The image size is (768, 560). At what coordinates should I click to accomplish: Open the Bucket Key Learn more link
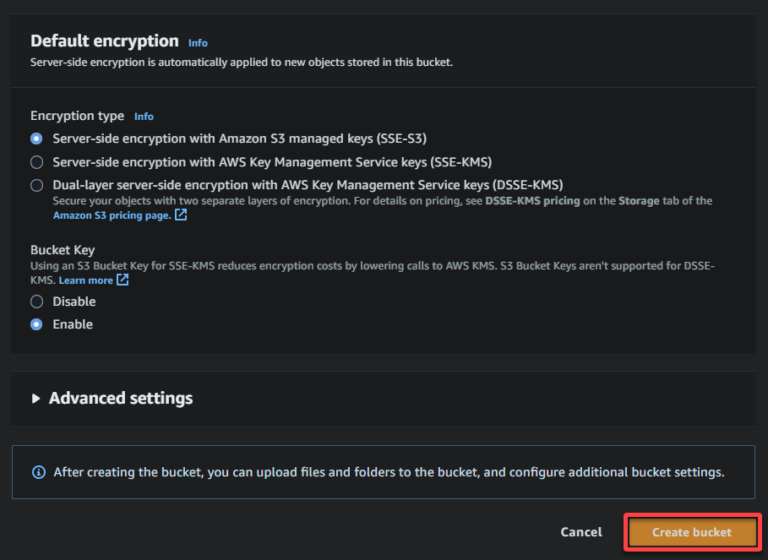click(x=85, y=280)
